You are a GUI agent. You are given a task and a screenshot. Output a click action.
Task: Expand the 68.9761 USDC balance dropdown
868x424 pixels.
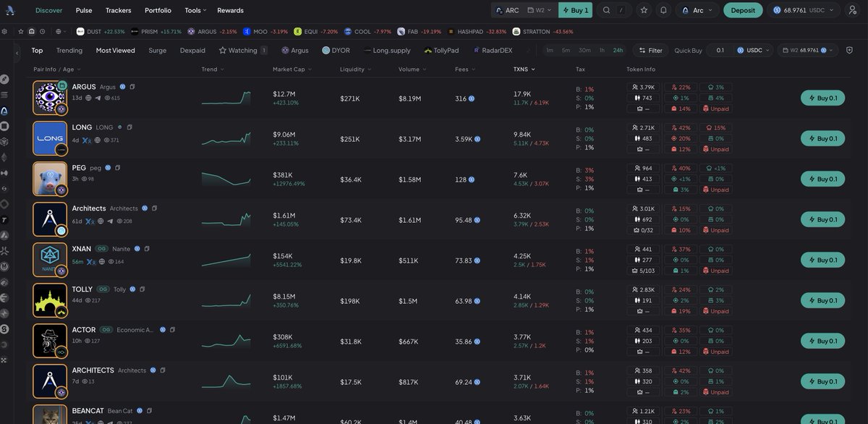click(x=804, y=10)
